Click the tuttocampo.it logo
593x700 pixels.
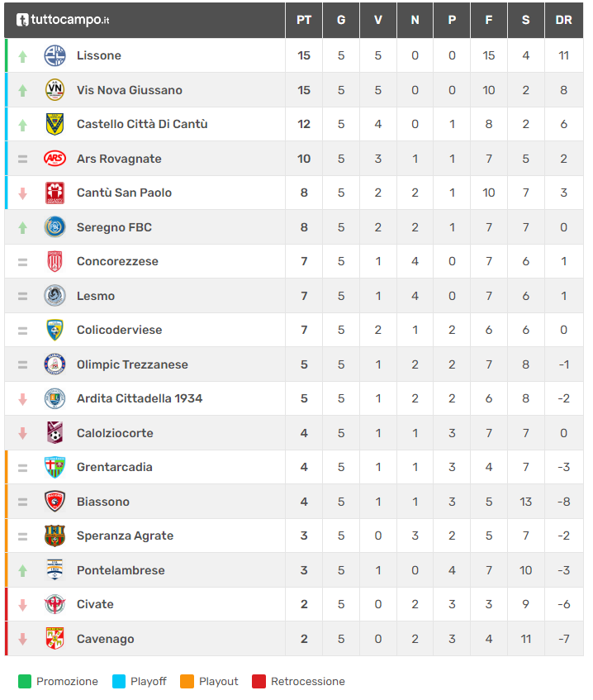click(63, 20)
